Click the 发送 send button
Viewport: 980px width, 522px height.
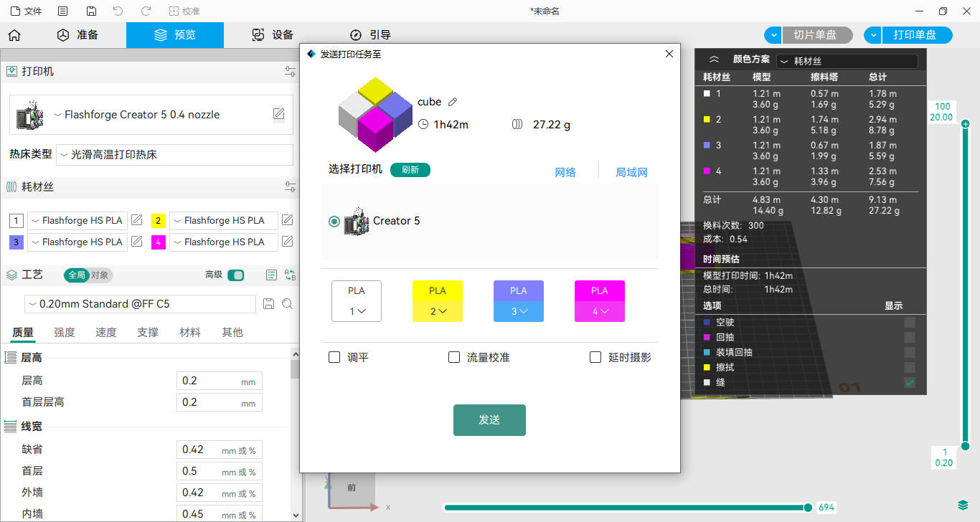tap(489, 420)
